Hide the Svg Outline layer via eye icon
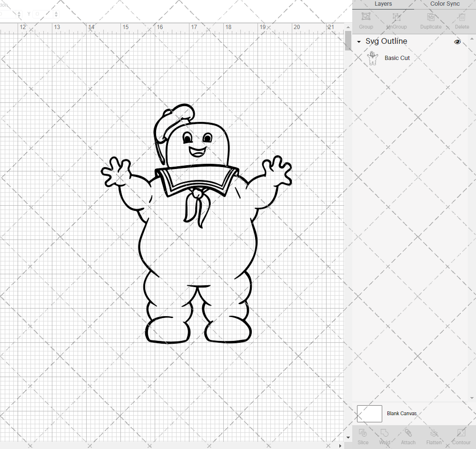 click(x=457, y=41)
